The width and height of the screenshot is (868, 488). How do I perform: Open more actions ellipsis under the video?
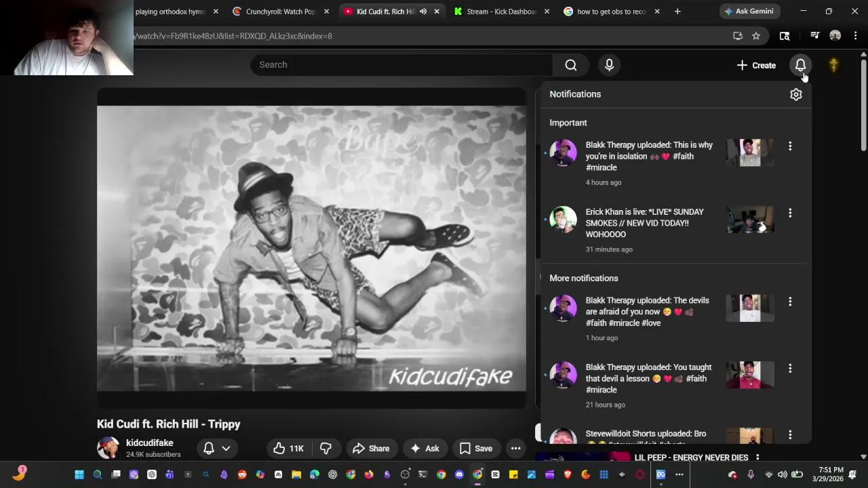[516, 448]
